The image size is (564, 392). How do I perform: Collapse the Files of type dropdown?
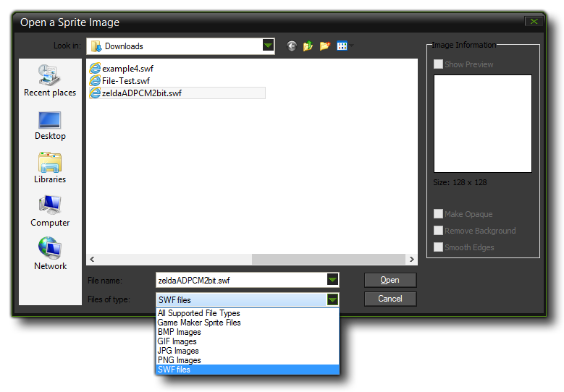coord(332,299)
